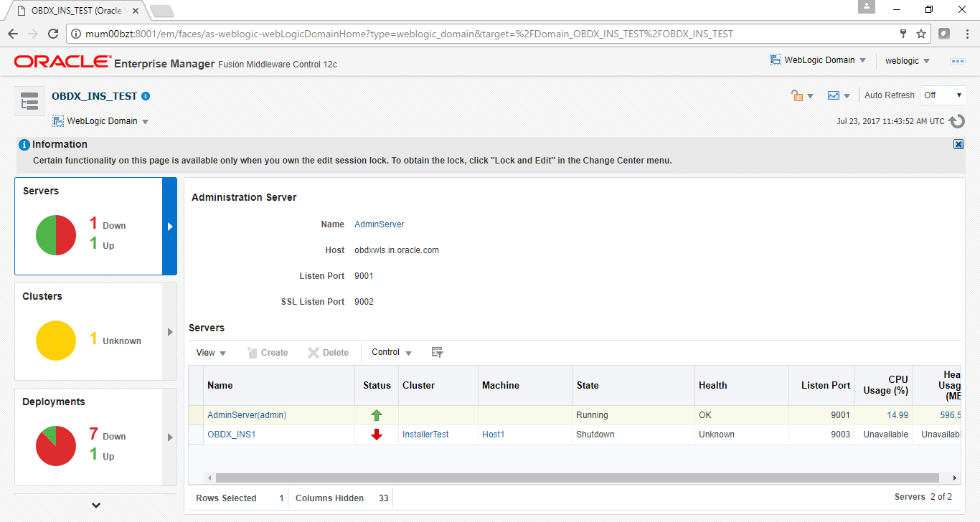Screen dimensions: 980x522
Task: Open the Host1 machine link
Action: pyautogui.click(x=493, y=435)
